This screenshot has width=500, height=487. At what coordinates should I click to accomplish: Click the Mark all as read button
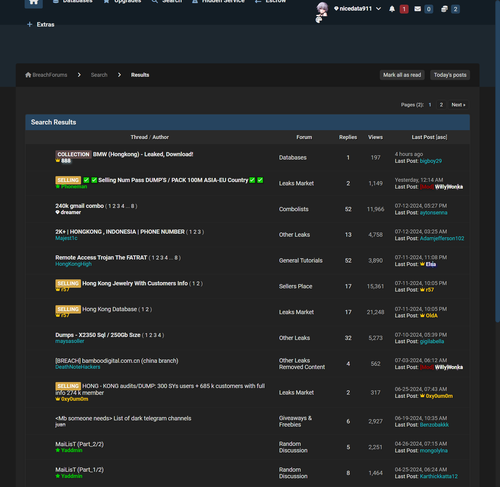coord(402,75)
